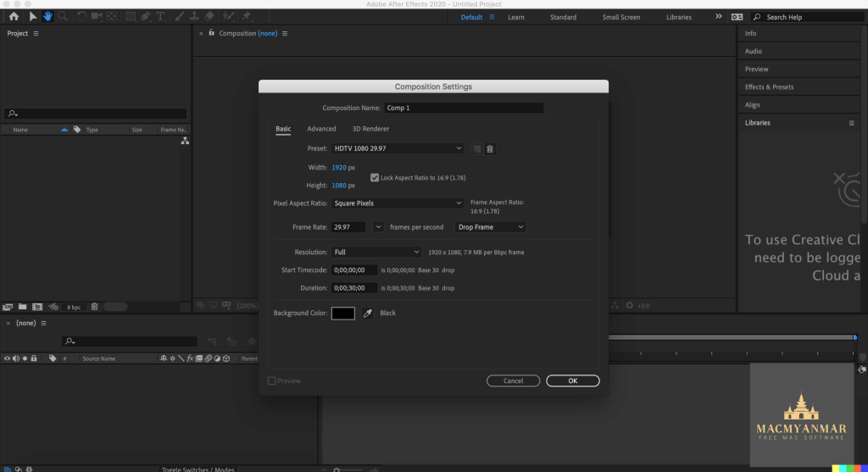Open the Effects & Presets panel
868x472 pixels.
770,87
